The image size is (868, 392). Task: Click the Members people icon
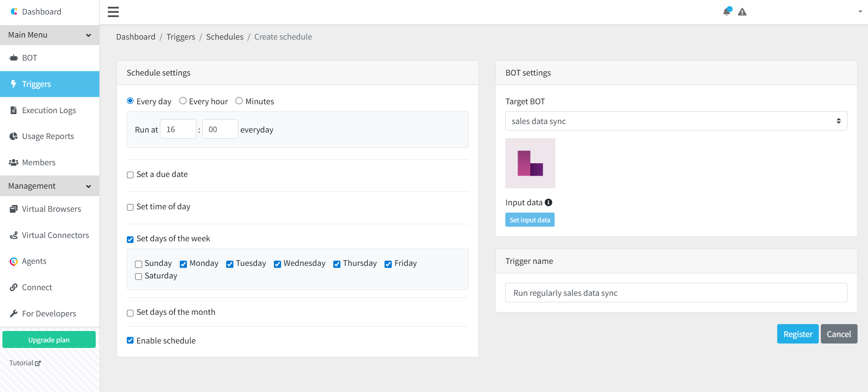[x=14, y=162]
